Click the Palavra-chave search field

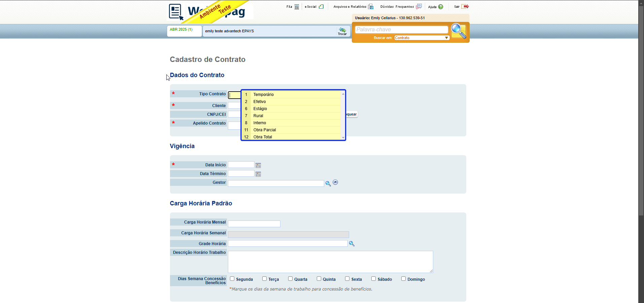[x=401, y=30]
